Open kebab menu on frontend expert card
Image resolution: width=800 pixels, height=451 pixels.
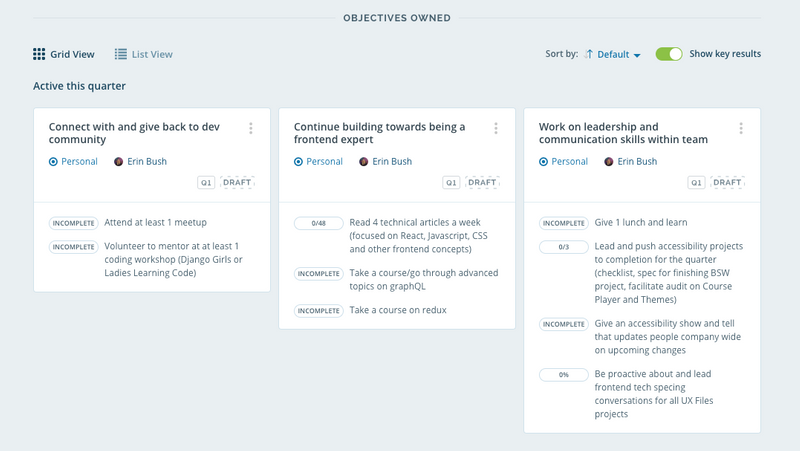point(496,128)
